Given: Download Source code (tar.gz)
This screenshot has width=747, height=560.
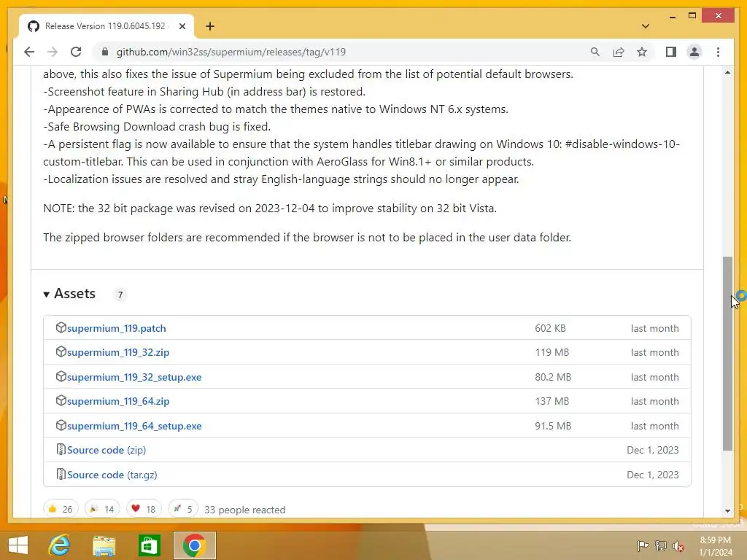Looking at the screenshot, I should point(112,475).
